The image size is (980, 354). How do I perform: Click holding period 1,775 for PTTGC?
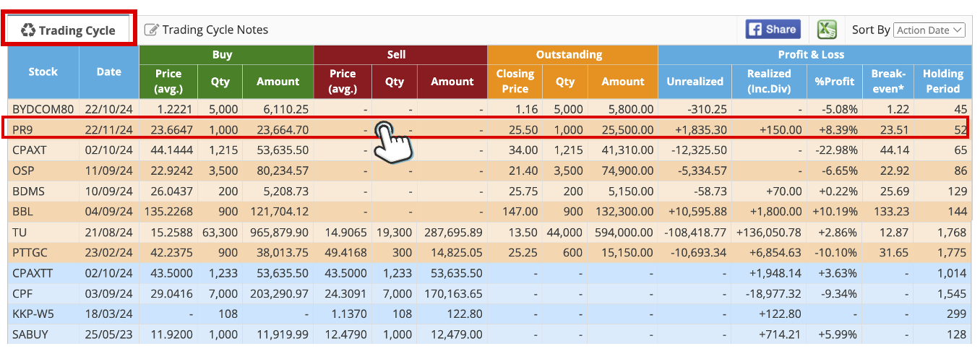(x=952, y=253)
